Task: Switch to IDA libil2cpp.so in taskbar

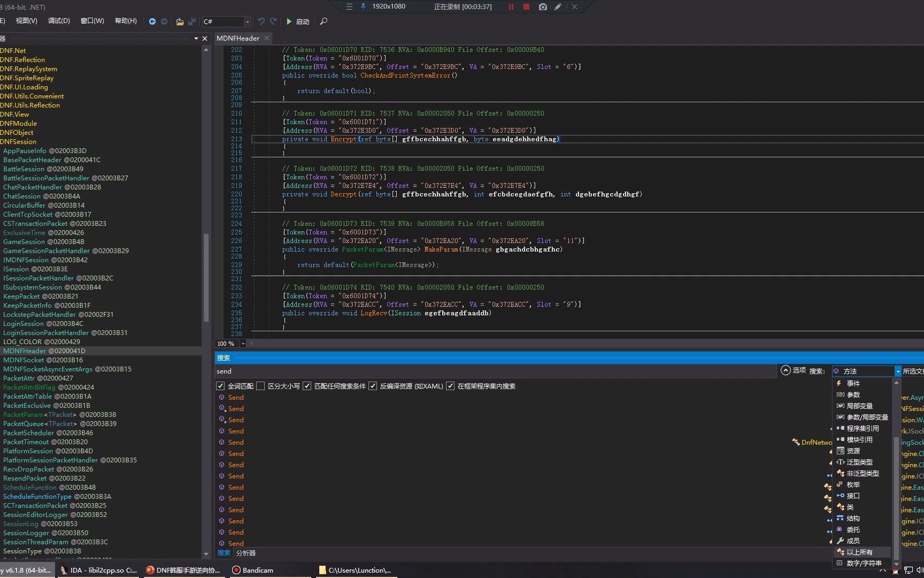Action: [98, 570]
